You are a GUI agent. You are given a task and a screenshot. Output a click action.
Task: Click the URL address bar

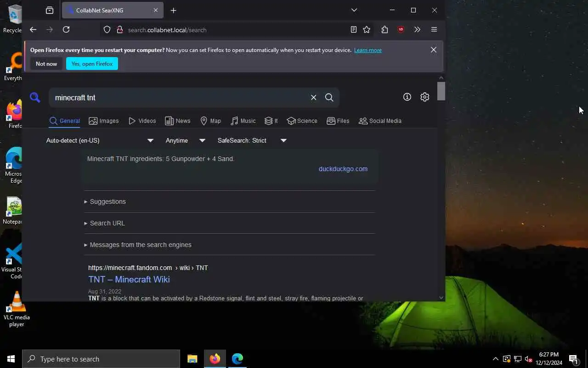pyautogui.click(x=236, y=30)
